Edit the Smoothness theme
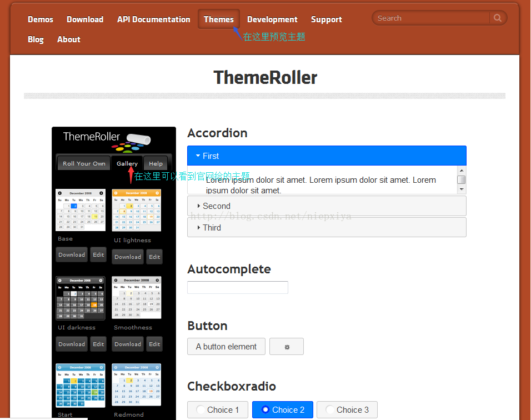531x420 pixels. click(x=154, y=344)
